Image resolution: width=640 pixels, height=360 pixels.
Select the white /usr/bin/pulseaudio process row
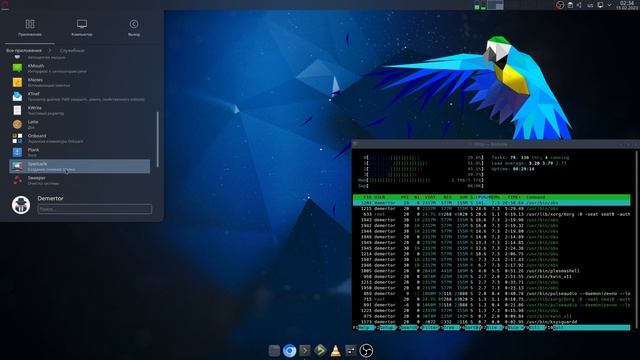pyautogui.click(x=491, y=293)
